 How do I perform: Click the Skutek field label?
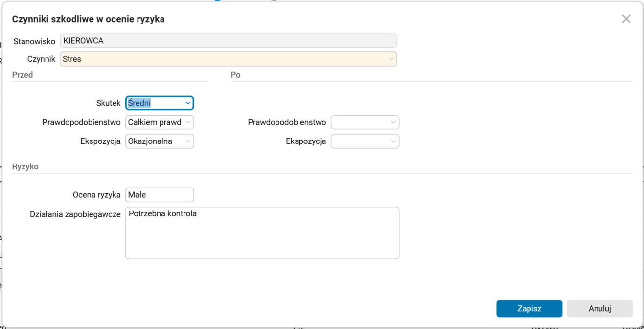pyautogui.click(x=108, y=103)
